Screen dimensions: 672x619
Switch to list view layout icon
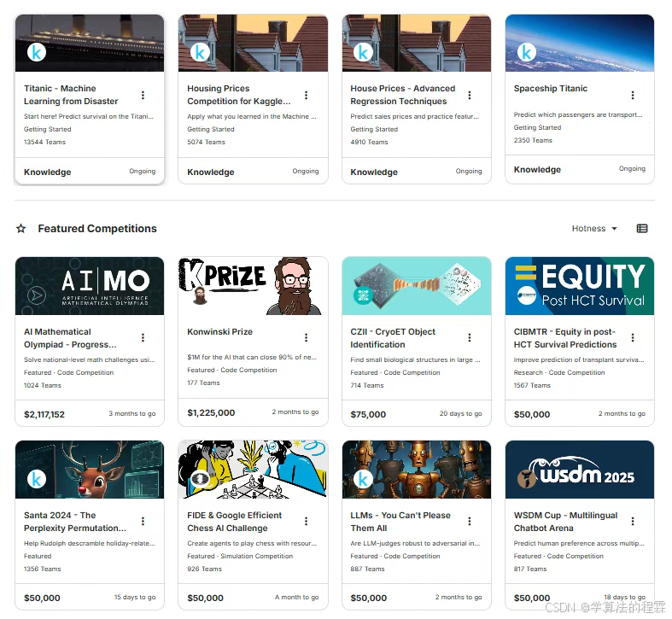641,229
